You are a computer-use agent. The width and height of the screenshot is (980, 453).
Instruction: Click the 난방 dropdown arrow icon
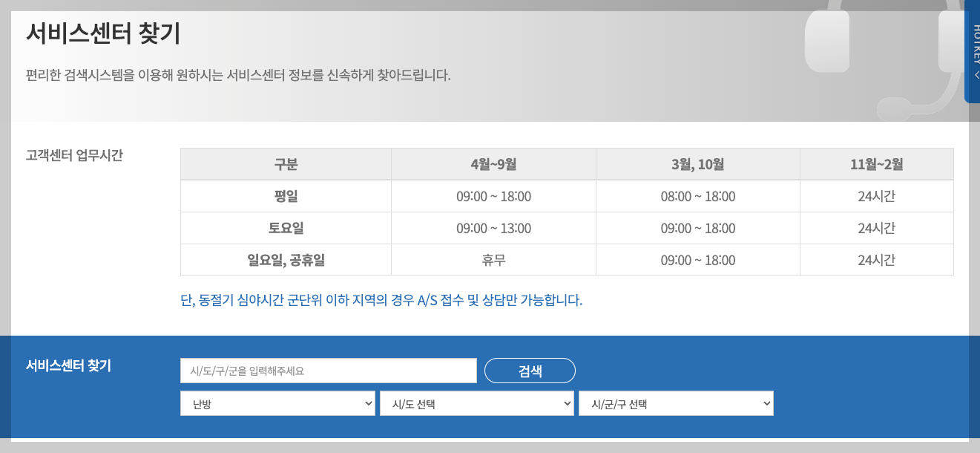click(368, 403)
